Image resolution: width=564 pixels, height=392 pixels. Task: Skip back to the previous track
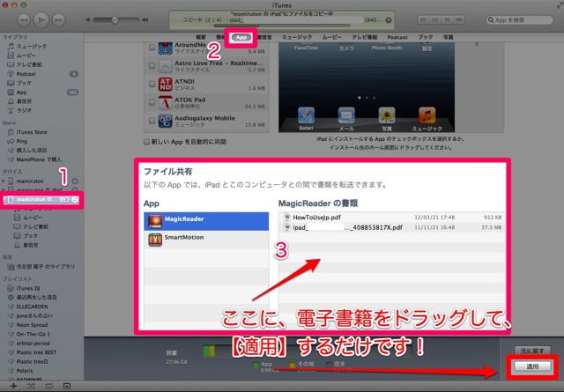pos(24,19)
